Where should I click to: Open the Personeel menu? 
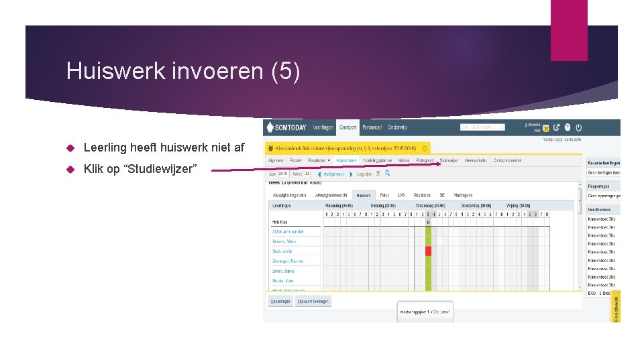(x=372, y=127)
